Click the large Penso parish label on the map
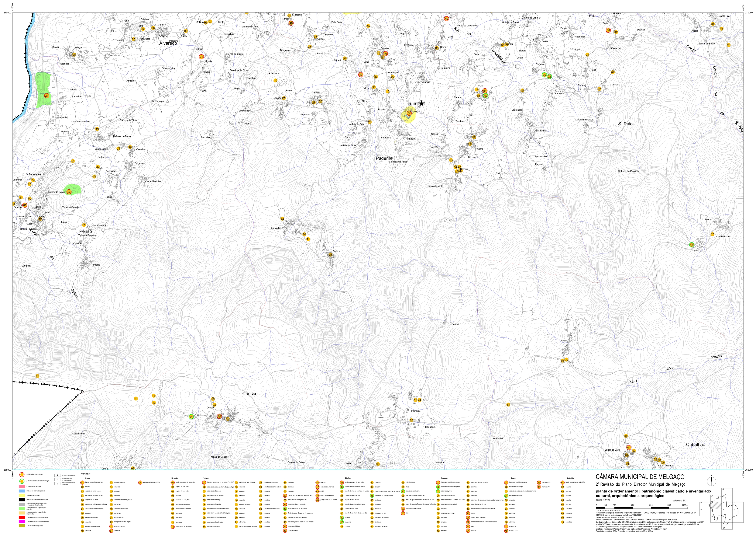The width and height of the screenshot is (756, 534). [x=85, y=231]
